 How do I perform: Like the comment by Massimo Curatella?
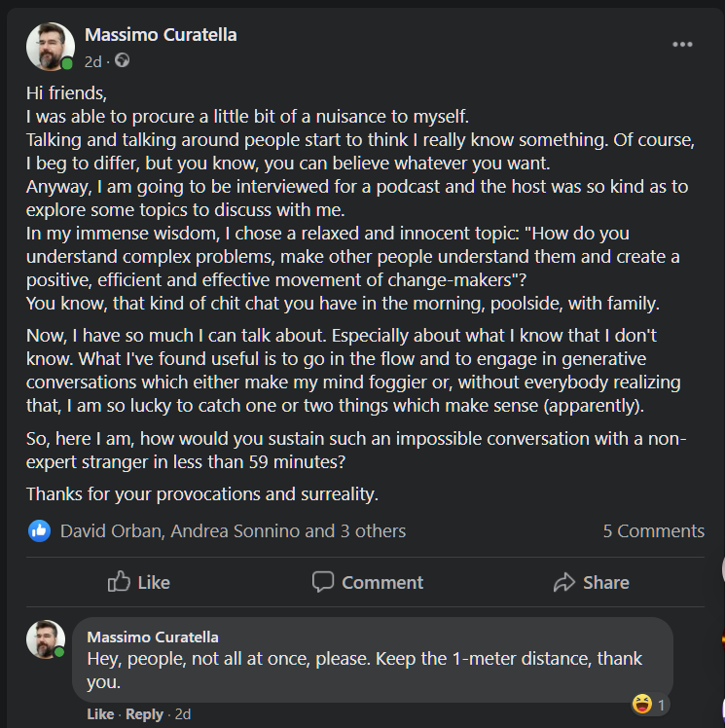[100, 714]
